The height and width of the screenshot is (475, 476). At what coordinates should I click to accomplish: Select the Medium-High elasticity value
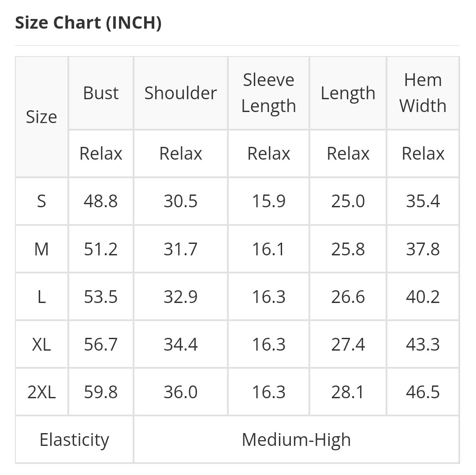296,440
